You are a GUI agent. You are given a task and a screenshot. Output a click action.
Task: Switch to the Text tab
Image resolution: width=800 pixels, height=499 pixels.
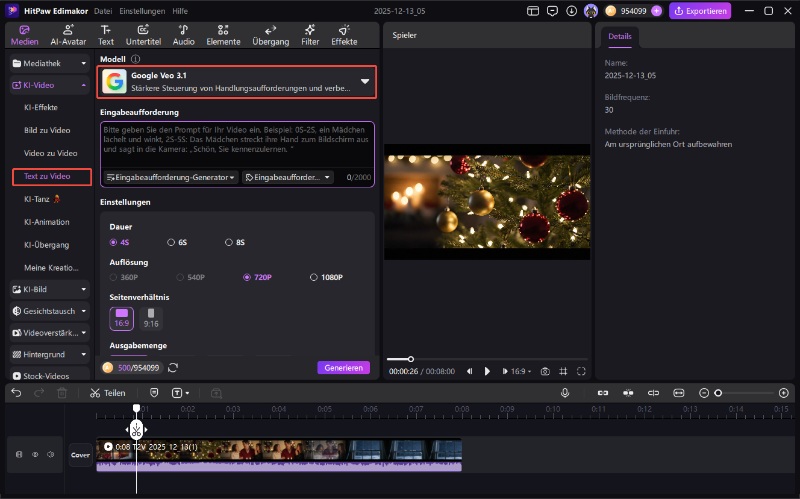click(106, 35)
